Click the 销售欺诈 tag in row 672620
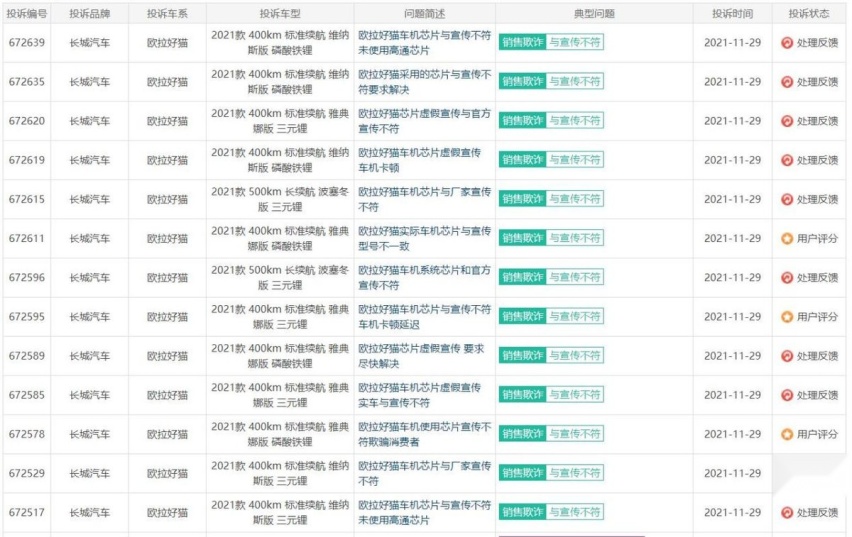 coord(522,120)
